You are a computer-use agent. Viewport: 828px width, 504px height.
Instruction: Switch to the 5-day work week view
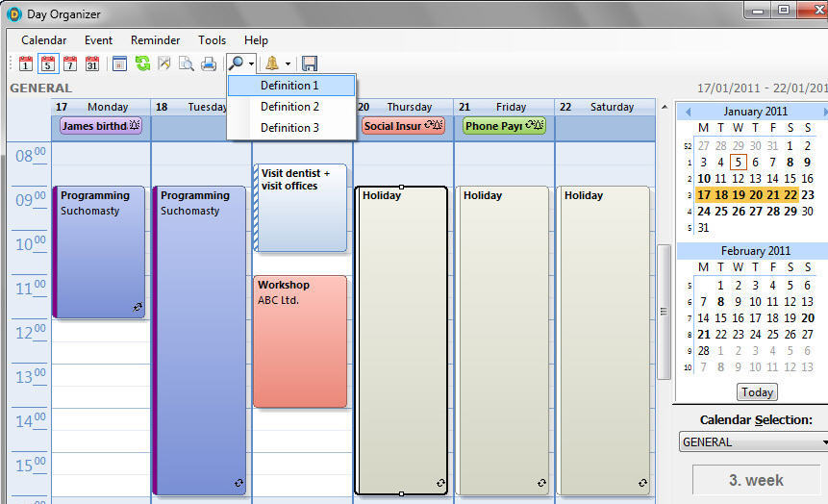(48, 63)
